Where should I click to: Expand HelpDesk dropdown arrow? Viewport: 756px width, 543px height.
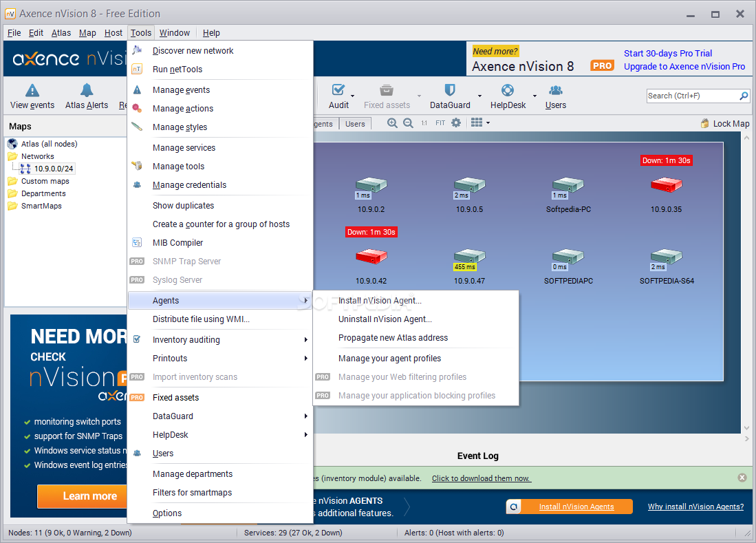(x=534, y=96)
